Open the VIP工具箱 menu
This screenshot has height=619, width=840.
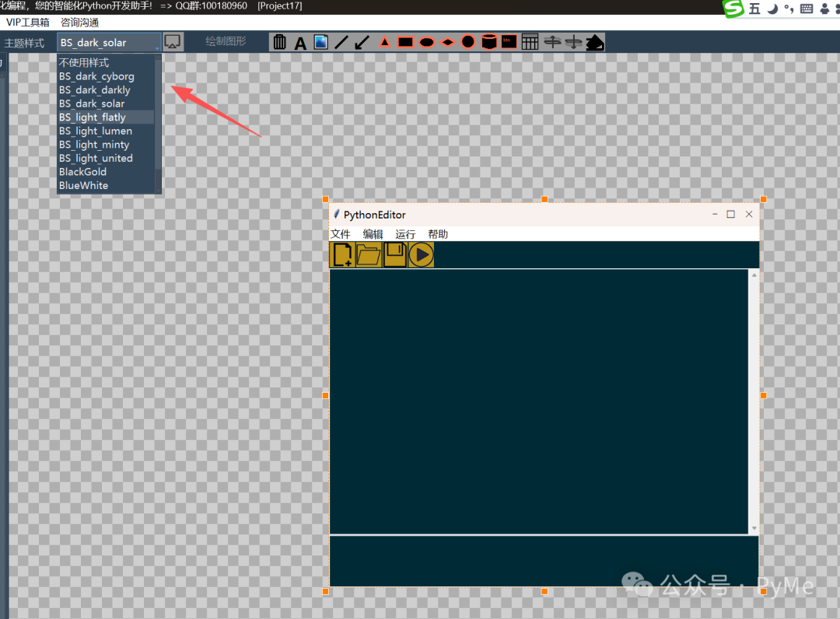point(28,22)
